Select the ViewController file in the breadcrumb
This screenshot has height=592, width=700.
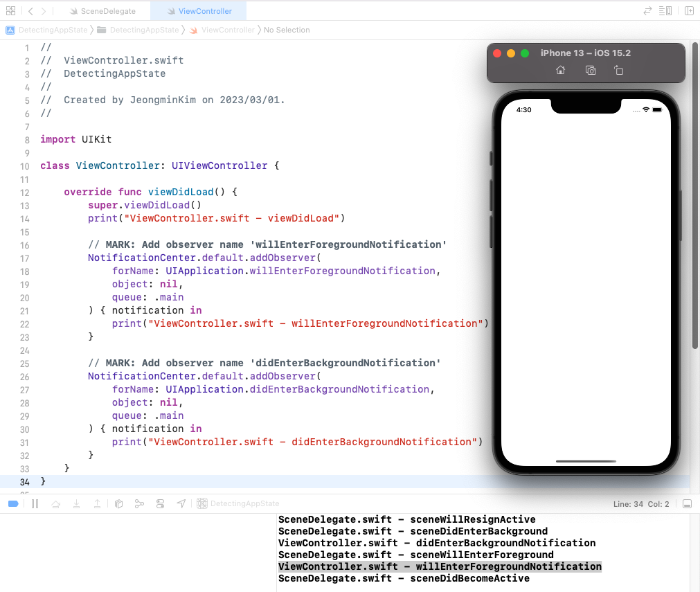(x=222, y=30)
